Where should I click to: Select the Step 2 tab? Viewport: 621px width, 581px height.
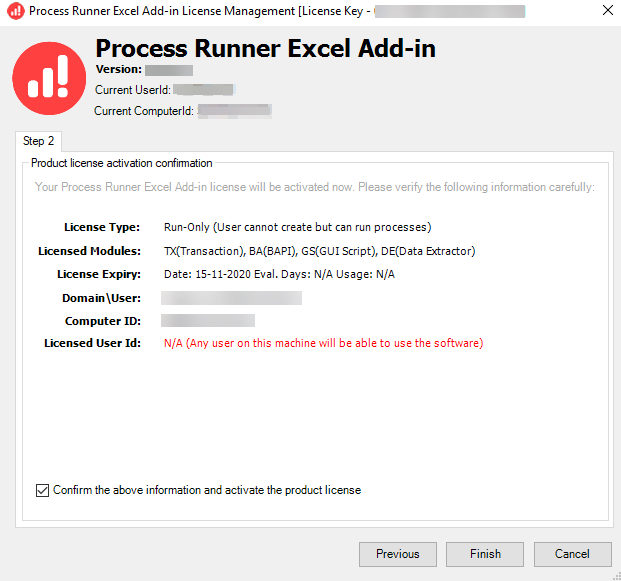38,141
